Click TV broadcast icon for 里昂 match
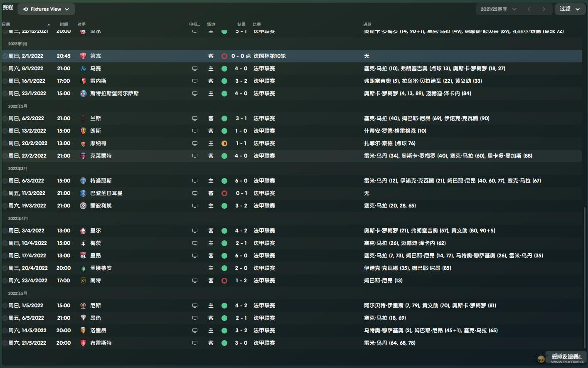 (x=195, y=256)
